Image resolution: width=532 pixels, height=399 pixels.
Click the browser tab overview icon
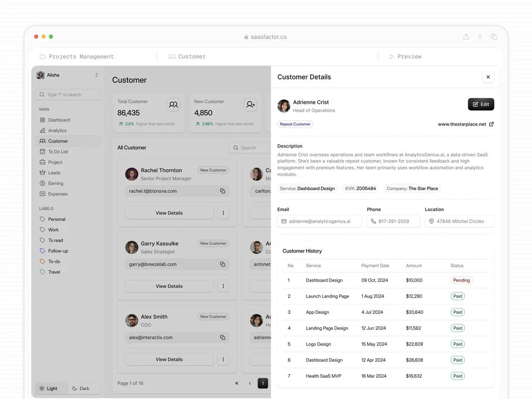coord(494,37)
